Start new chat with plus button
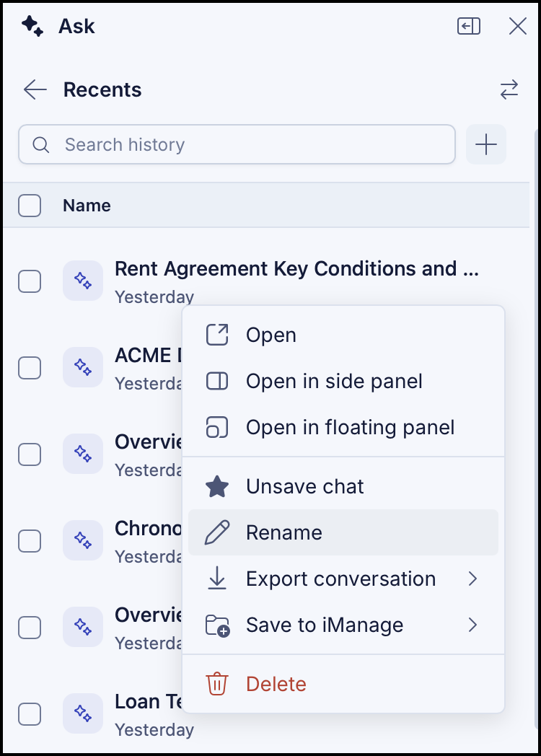The width and height of the screenshot is (541, 756). 486,144
